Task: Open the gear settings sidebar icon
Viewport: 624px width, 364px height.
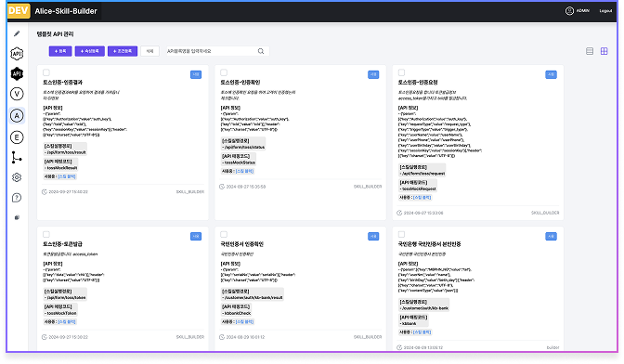Action: click(17, 177)
